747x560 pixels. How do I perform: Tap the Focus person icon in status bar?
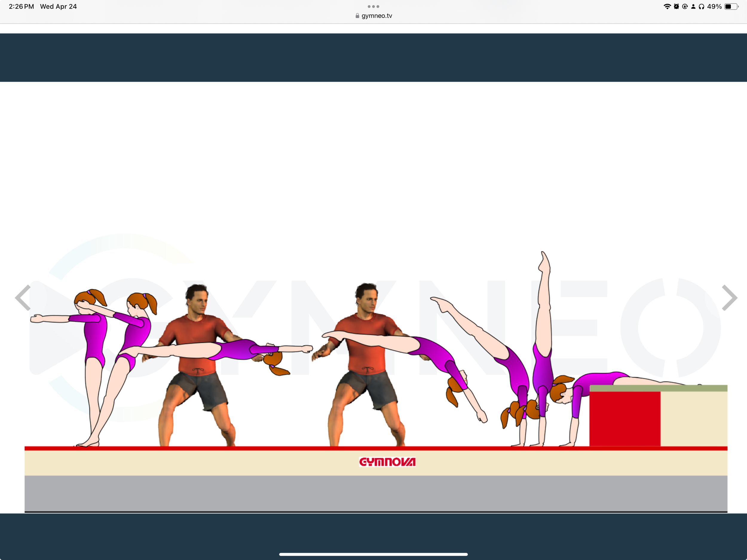(694, 6)
